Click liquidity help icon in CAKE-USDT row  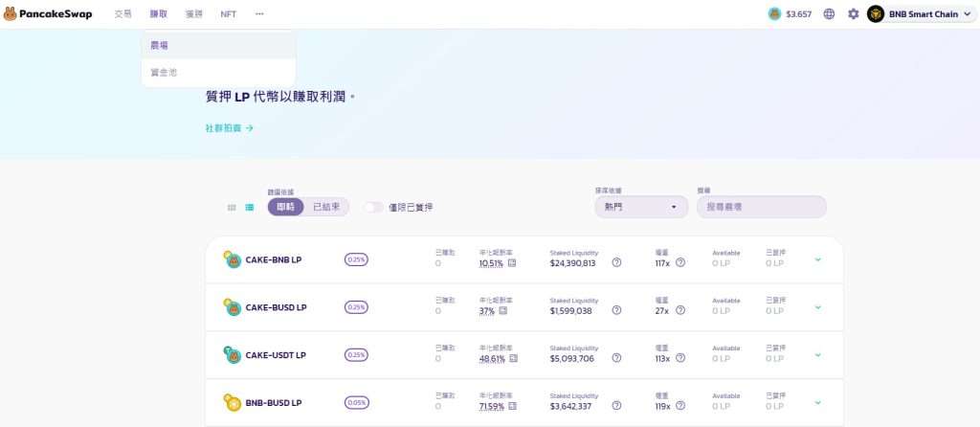tap(616, 358)
